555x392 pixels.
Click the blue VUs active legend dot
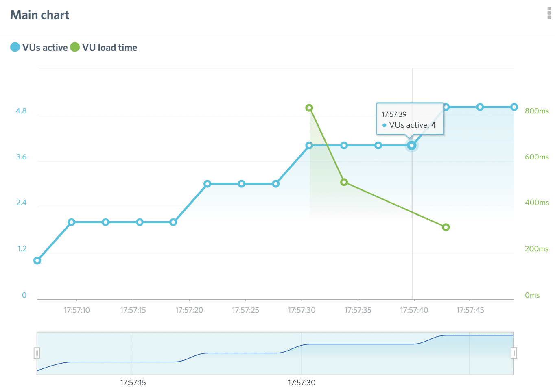pyautogui.click(x=15, y=47)
